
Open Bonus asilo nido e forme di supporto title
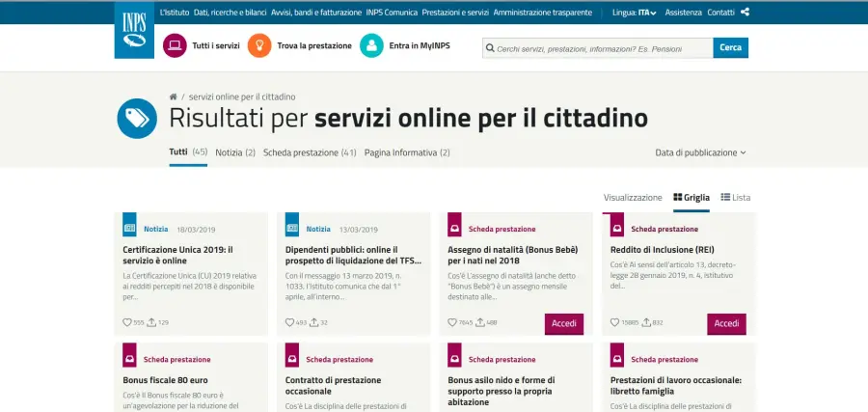(x=502, y=391)
